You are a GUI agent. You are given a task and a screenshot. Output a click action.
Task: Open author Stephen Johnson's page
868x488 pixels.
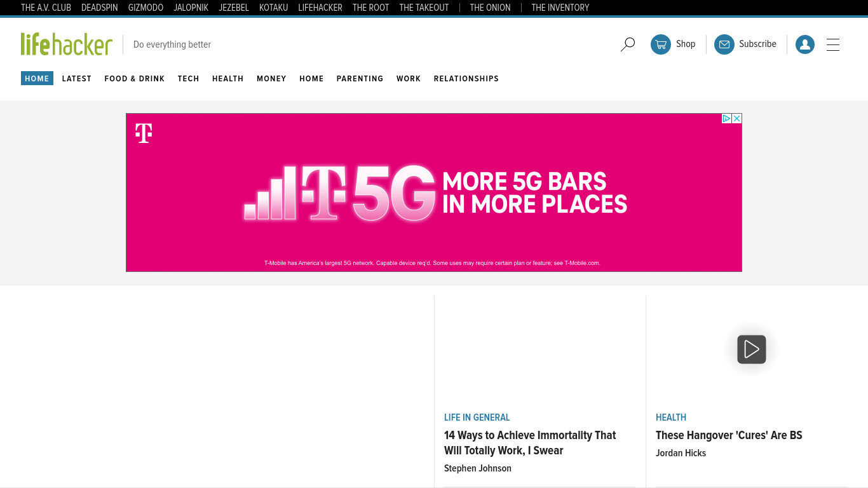tap(478, 468)
